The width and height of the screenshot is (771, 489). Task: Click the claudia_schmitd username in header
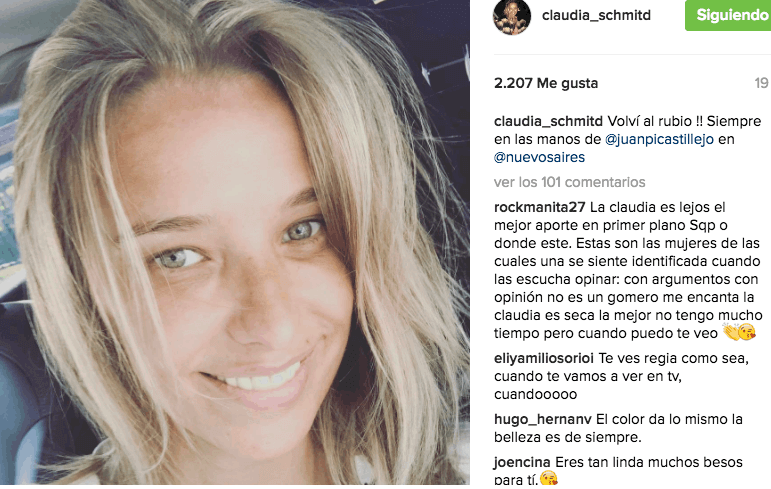tap(596, 15)
